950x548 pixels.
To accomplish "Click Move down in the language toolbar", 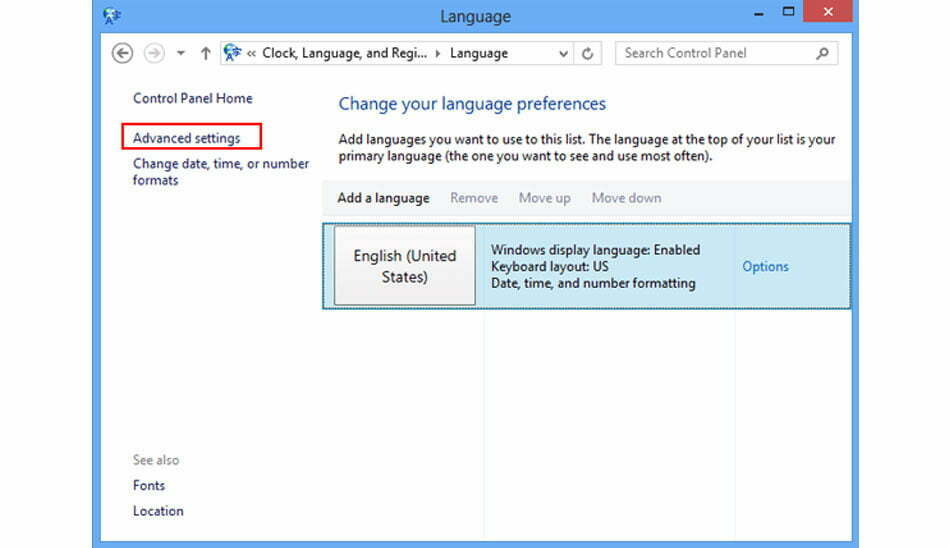I will point(626,198).
